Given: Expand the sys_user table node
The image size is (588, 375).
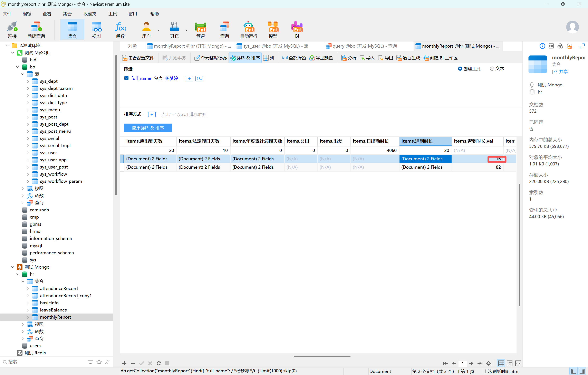Looking at the screenshot, I should (x=28, y=153).
